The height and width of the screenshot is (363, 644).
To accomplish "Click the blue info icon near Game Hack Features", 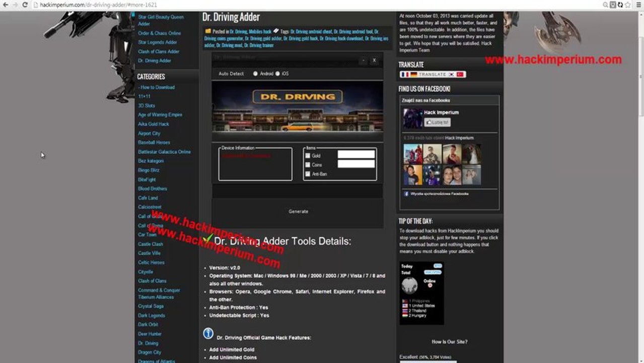I will [208, 333].
